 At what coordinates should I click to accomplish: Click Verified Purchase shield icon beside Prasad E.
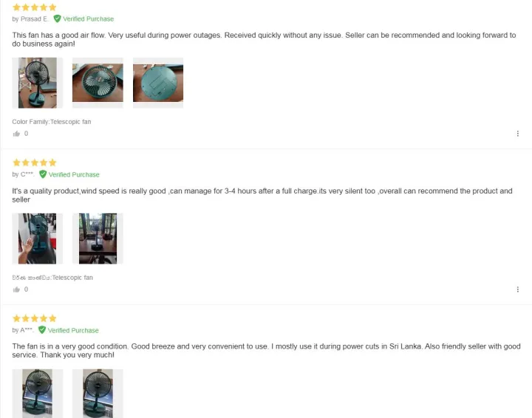57,18
